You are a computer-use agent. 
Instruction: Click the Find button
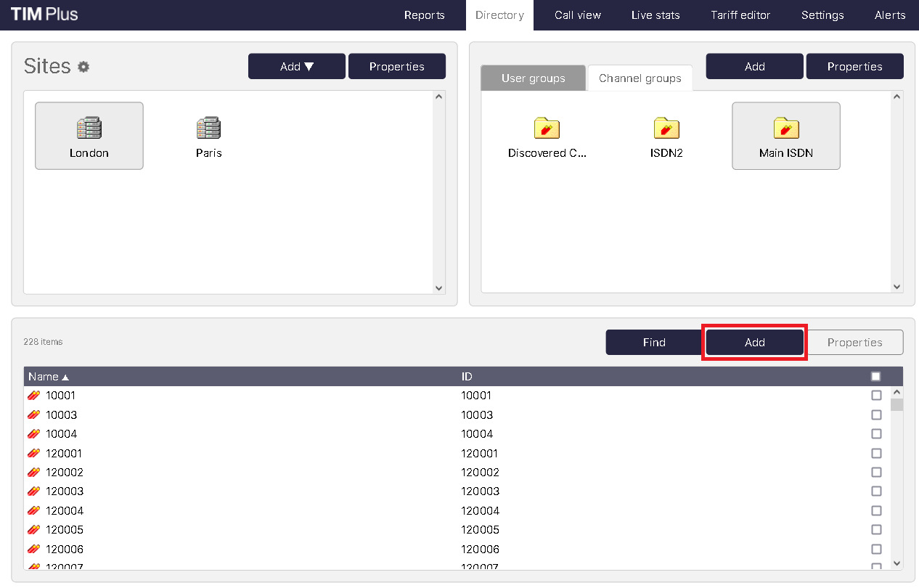tap(654, 343)
